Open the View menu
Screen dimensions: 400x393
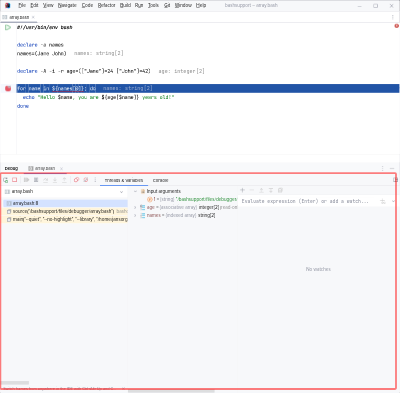48,5
